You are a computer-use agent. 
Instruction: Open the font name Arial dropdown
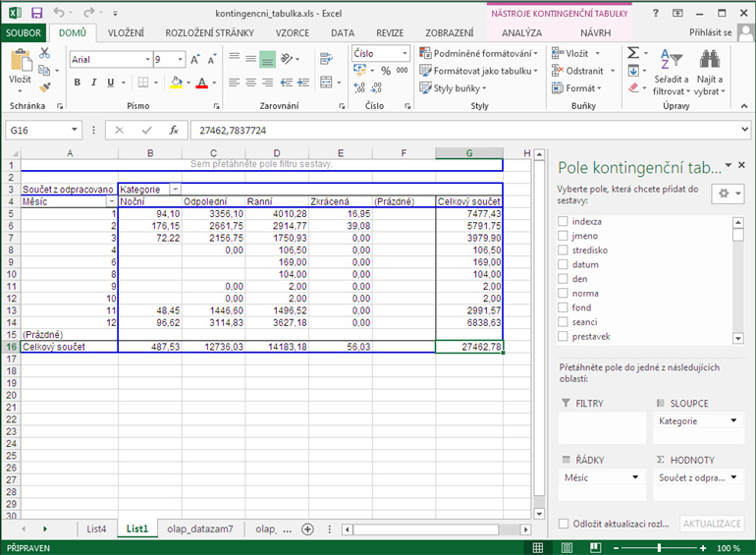click(147, 59)
